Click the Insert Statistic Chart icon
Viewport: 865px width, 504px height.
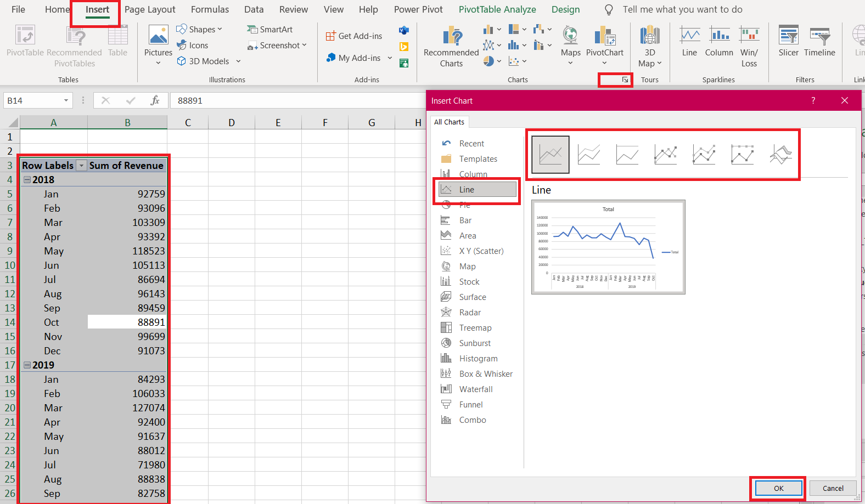tap(514, 45)
